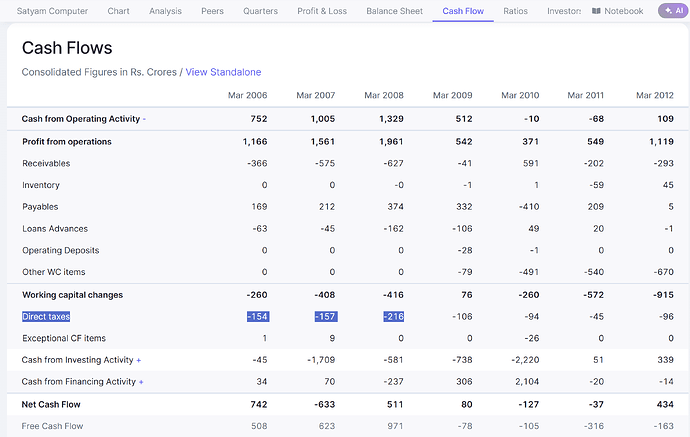Click the Mar 2008 column header

384,95
